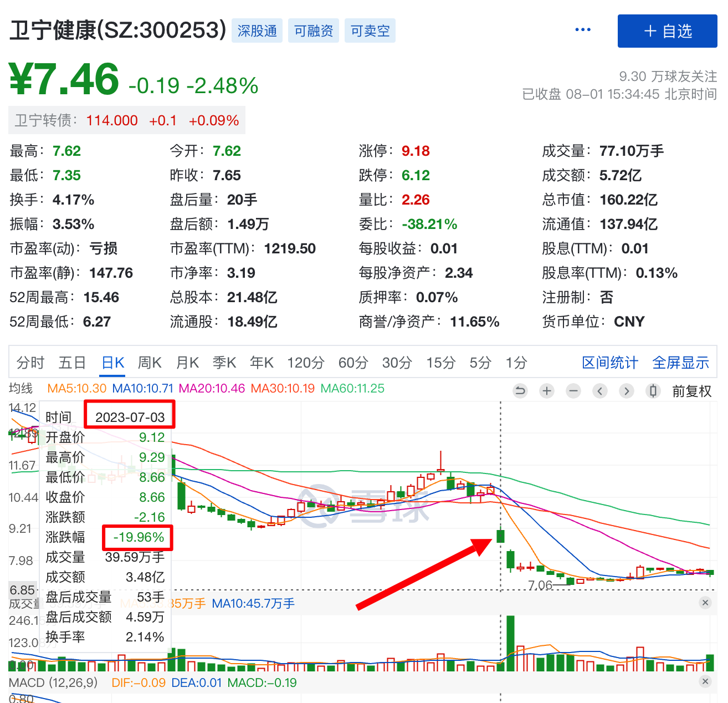The height and width of the screenshot is (703, 728).
Task: Add stock to watchlist with 自选 button
Action: [667, 31]
